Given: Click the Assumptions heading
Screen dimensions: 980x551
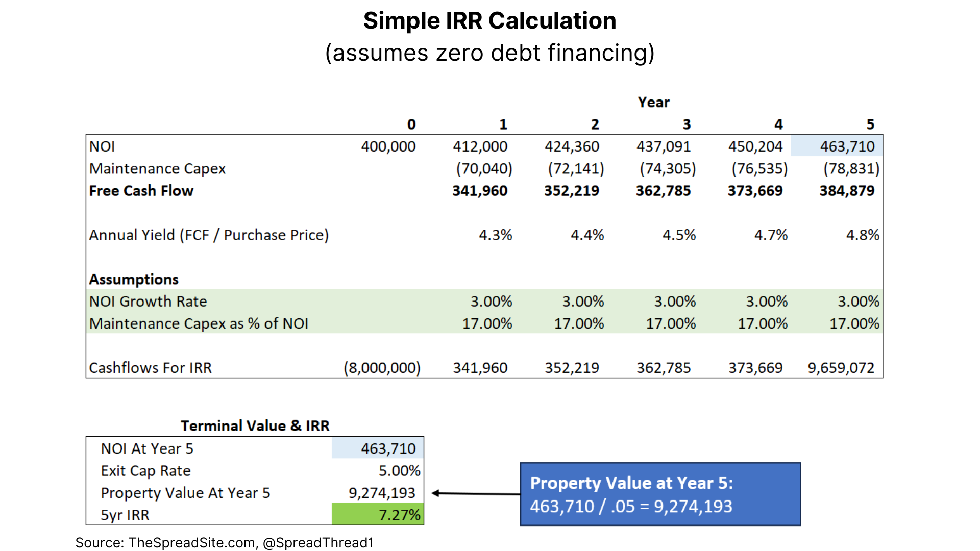Looking at the screenshot, I should point(134,279).
